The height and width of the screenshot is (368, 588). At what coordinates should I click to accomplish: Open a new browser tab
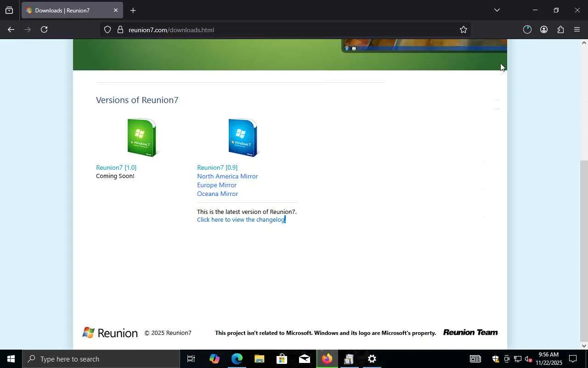pos(133,10)
